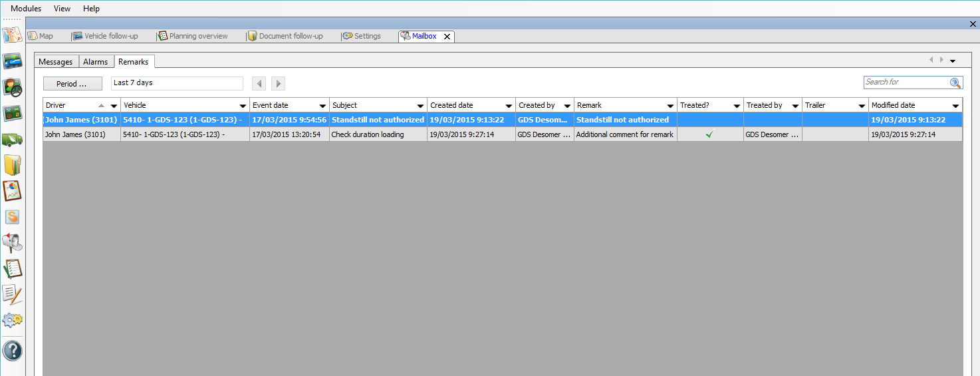This screenshot has width=980, height=376.
Task: Click the truck icon in the sidebar
Action: click(12, 139)
